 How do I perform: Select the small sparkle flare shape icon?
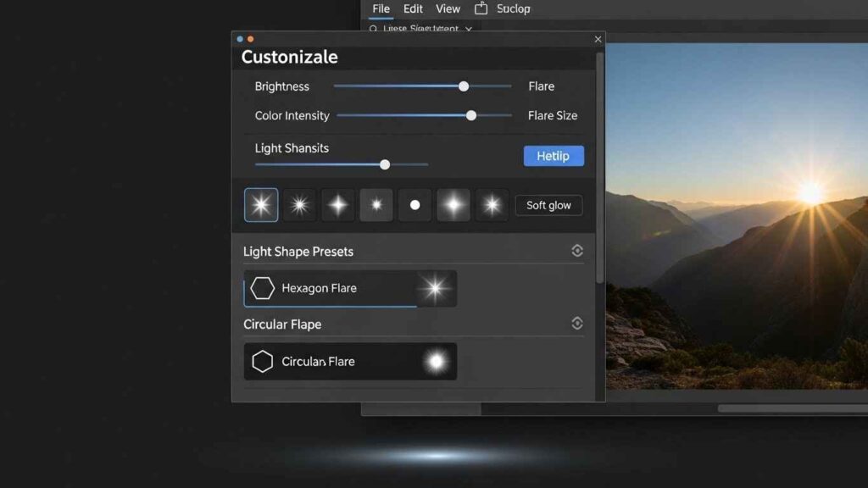[376, 204]
